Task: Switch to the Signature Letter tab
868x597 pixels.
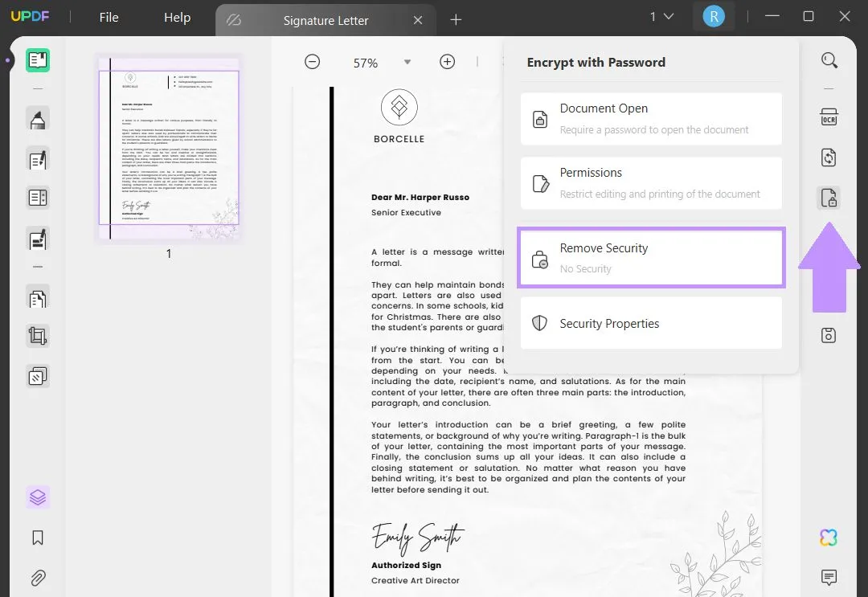Action: [x=325, y=20]
